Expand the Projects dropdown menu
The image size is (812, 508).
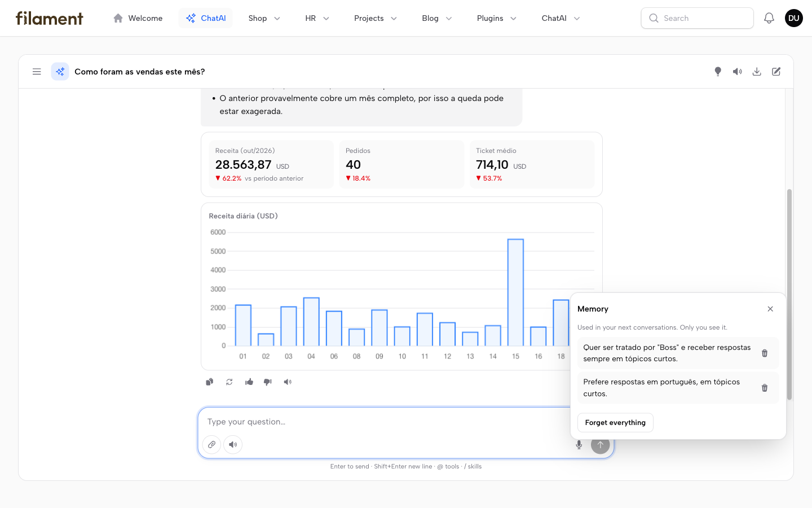(x=376, y=18)
